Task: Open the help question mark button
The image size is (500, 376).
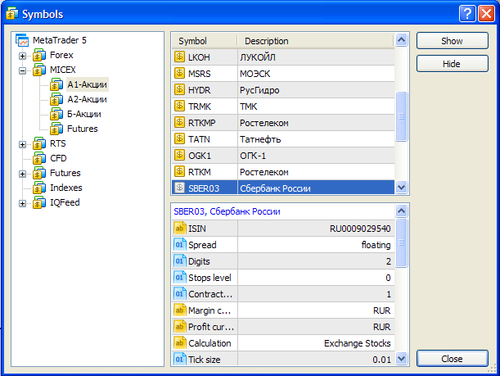Action: tap(467, 14)
